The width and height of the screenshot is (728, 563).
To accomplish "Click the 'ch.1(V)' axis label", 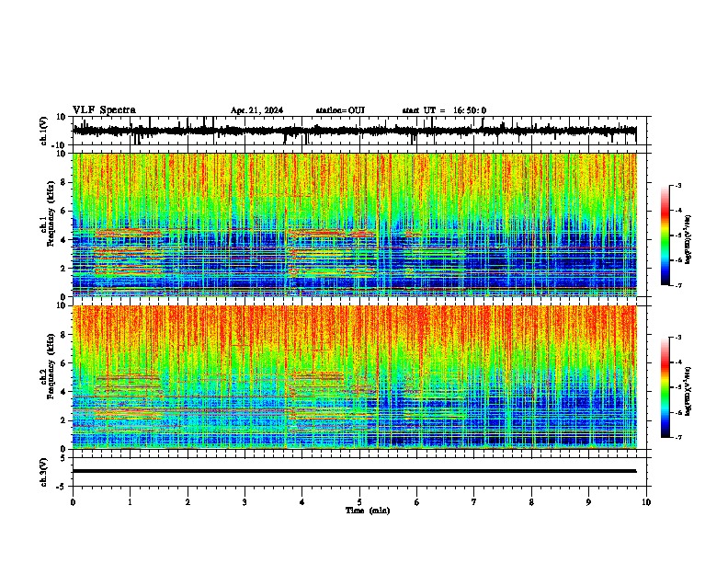I will [x=44, y=131].
